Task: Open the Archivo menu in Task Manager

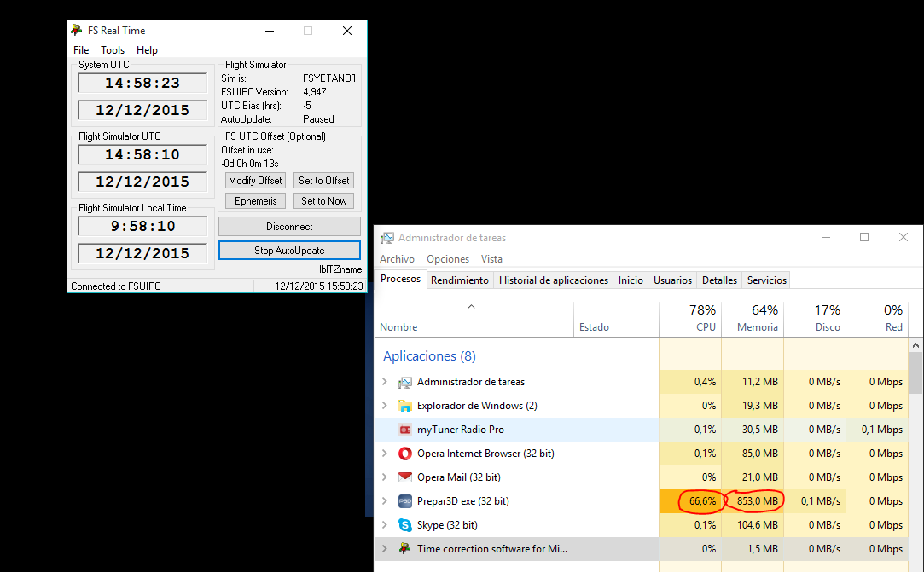Action: (398, 259)
